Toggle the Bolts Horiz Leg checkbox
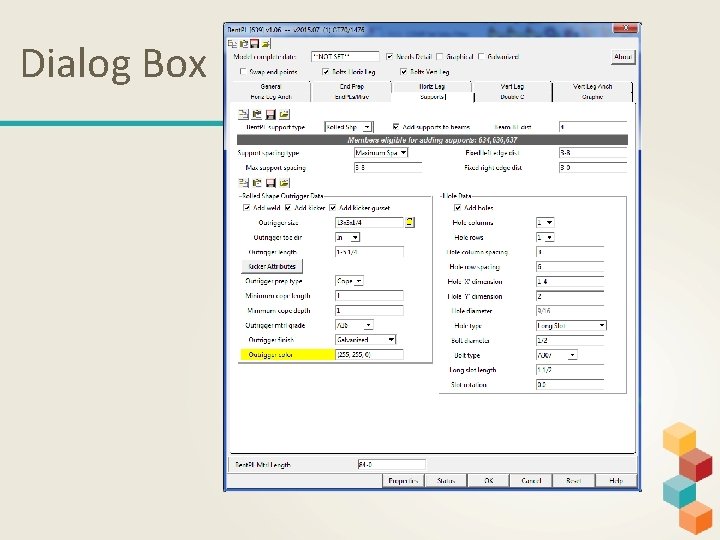 click(x=326, y=72)
